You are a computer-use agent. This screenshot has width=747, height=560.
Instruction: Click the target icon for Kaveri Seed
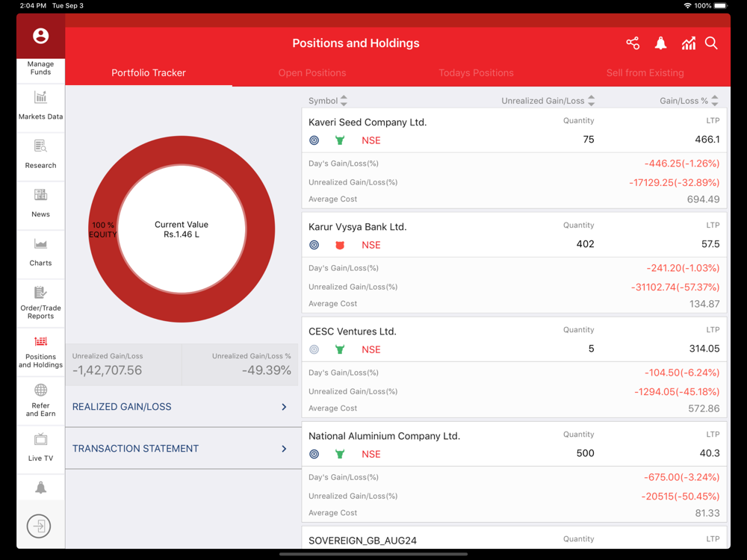tap(314, 140)
